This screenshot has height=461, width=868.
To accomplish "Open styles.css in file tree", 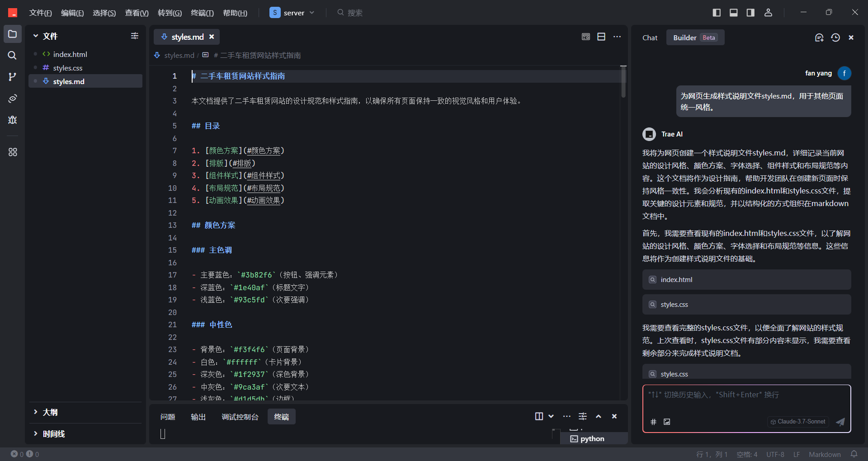I will (85, 68).
